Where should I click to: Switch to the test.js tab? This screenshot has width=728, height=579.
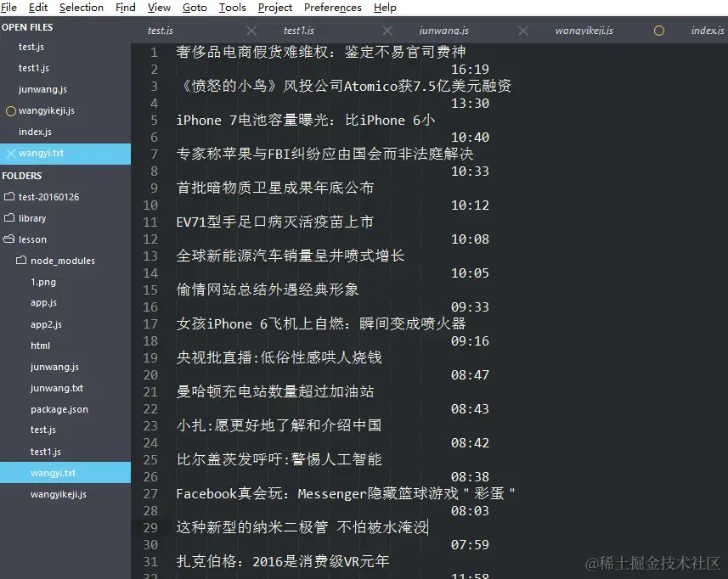click(x=161, y=31)
